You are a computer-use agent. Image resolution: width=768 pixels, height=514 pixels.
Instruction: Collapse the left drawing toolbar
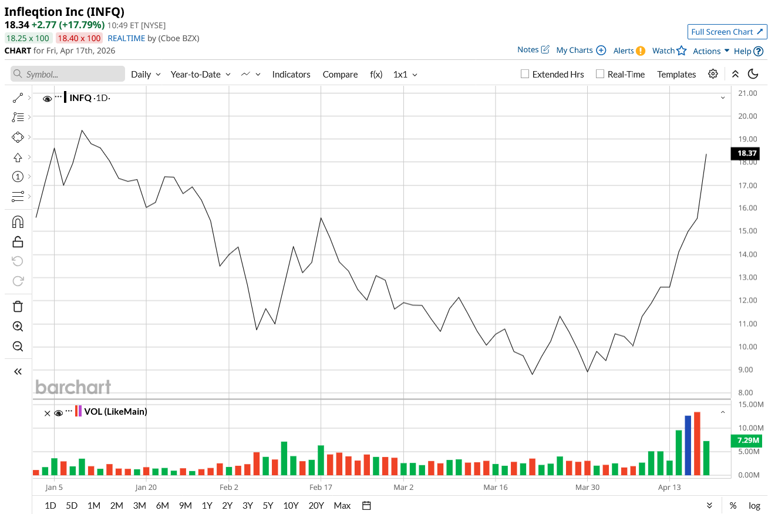(18, 371)
